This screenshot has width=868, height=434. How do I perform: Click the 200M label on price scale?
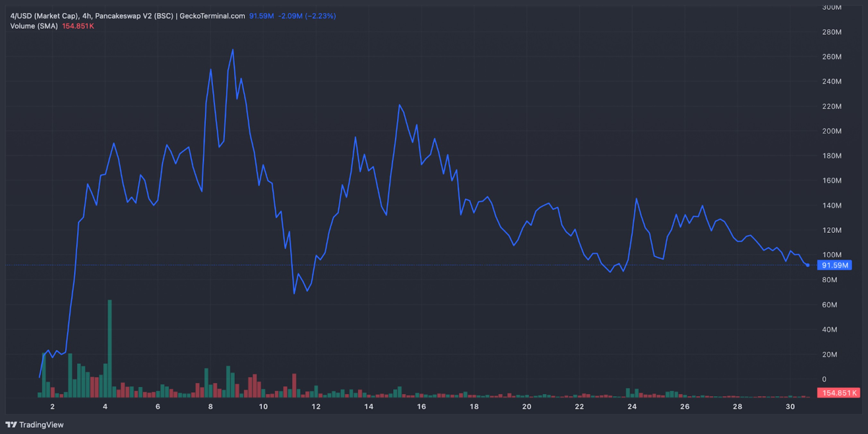pyautogui.click(x=831, y=131)
